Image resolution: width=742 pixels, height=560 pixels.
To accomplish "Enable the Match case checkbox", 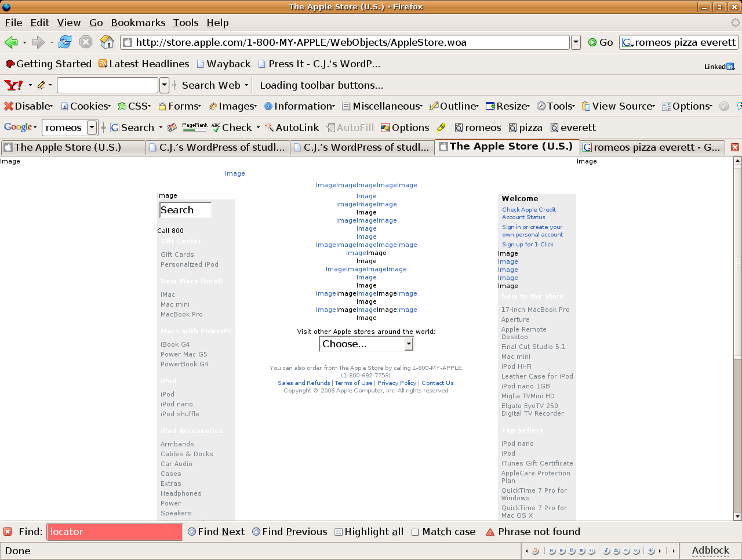I will pyautogui.click(x=415, y=532).
